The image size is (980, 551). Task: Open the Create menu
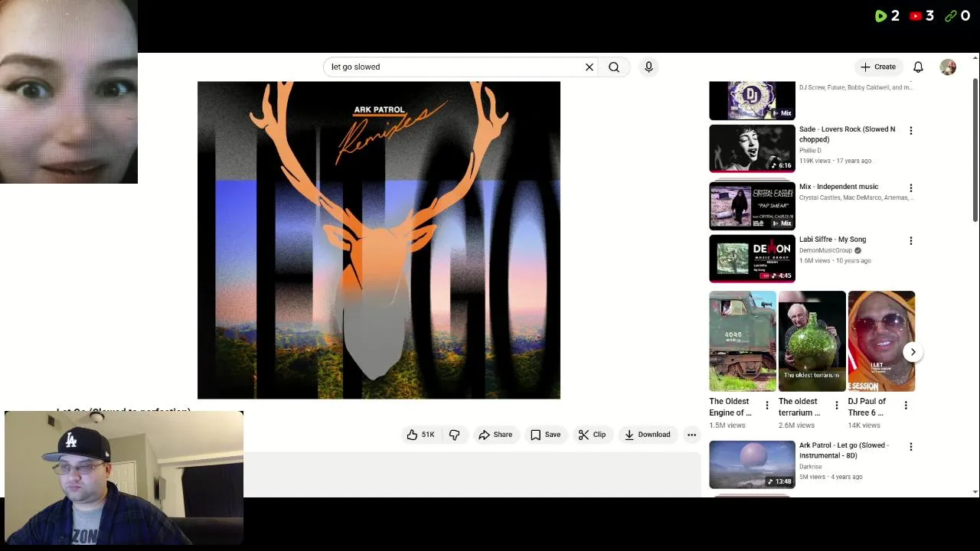pyautogui.click(x=878, y=67)
